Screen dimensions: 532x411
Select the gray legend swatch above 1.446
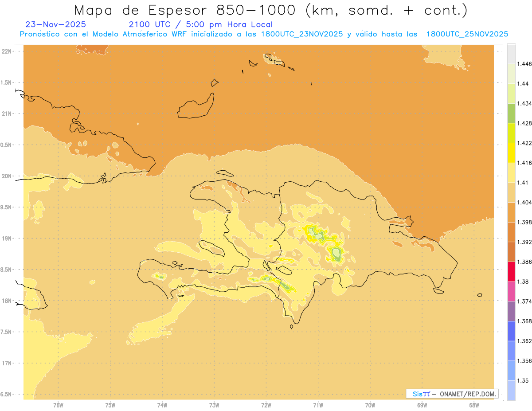[511, 54]
